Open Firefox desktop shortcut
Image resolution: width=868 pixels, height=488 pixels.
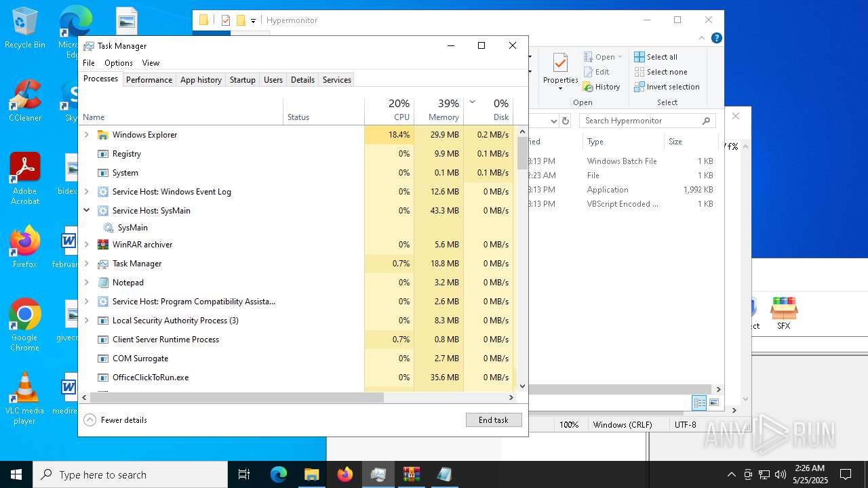pyautogui.click(x=24, y=247)
